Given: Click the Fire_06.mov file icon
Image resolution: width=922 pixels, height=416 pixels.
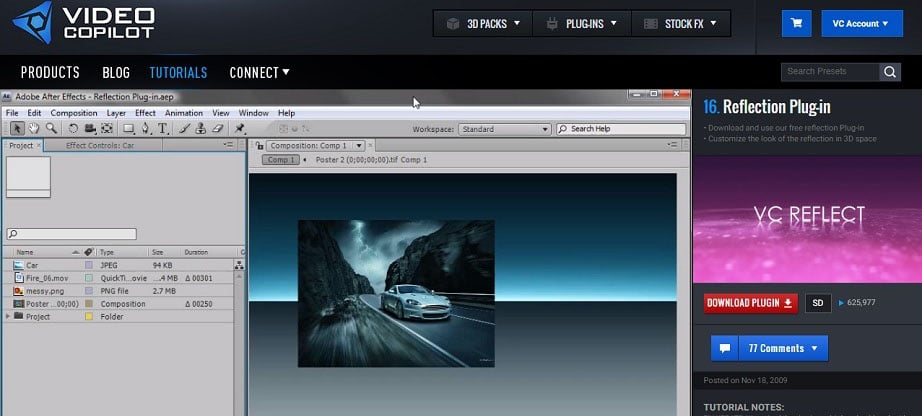Looking at the screenshot, I should pos(18,278).
